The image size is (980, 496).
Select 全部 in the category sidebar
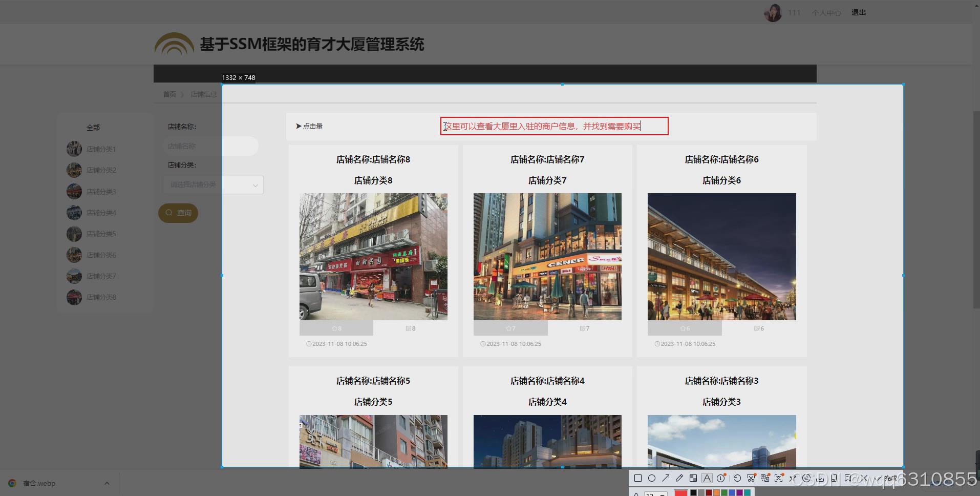point(93,128)
